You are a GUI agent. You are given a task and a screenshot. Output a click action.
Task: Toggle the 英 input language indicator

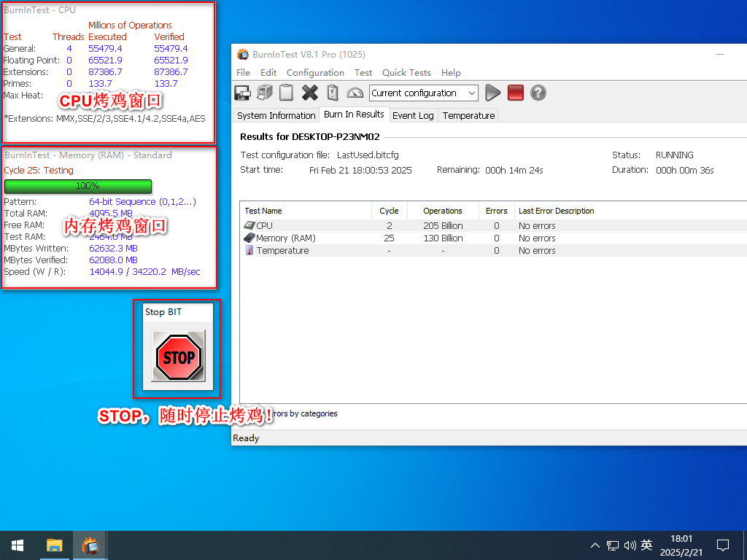tap(646, 545)
